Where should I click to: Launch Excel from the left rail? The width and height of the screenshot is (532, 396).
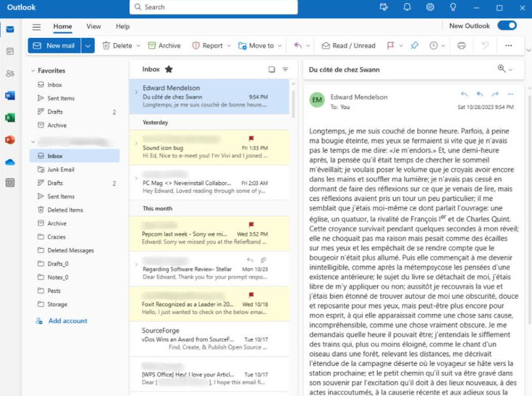click(x=10, y=117)
